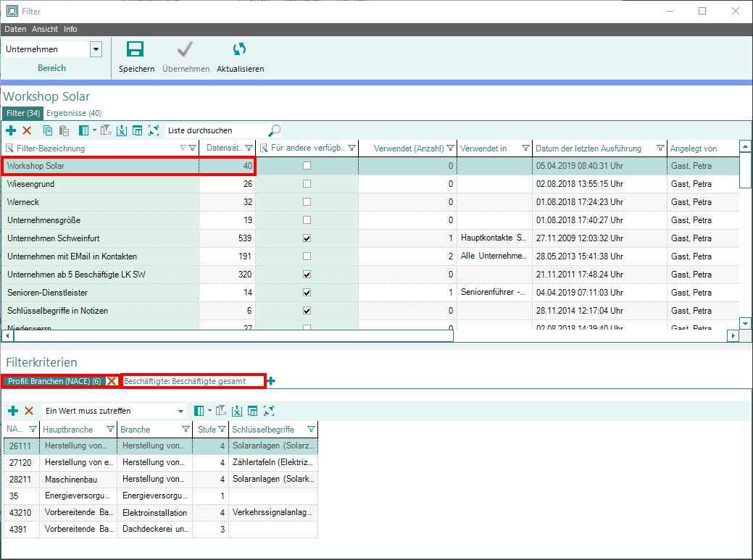Delete NACE value with red X in criteria toolbar
Viewport: 753px width, 560px height.
[29, 411]
